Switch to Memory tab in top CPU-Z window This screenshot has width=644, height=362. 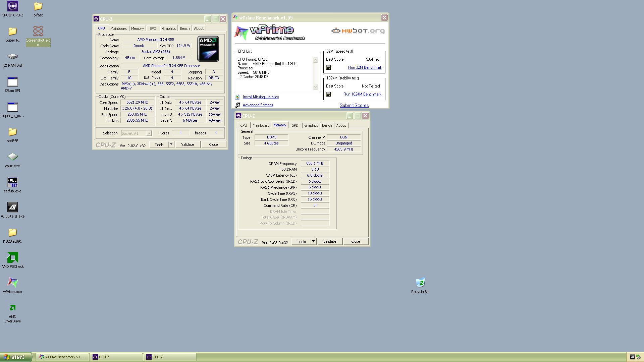[x=138, y=28]
